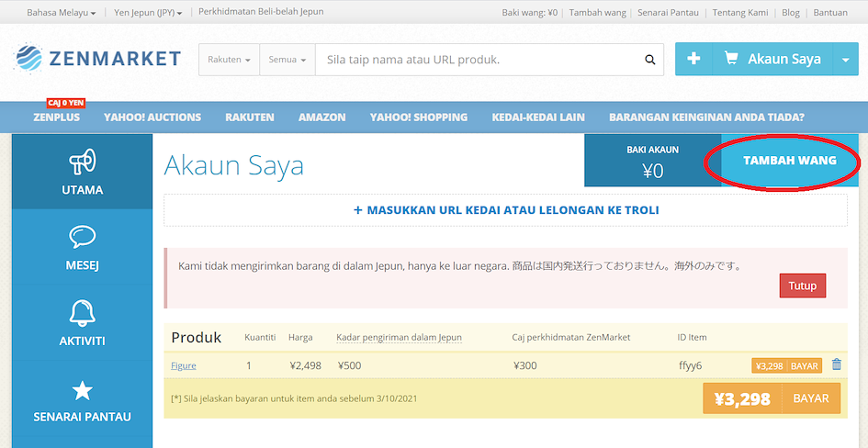Click the large ¥3,298 BAYAR button
Image resolution: width=868 pixels, height=448 pixels.
pos(772,398)
